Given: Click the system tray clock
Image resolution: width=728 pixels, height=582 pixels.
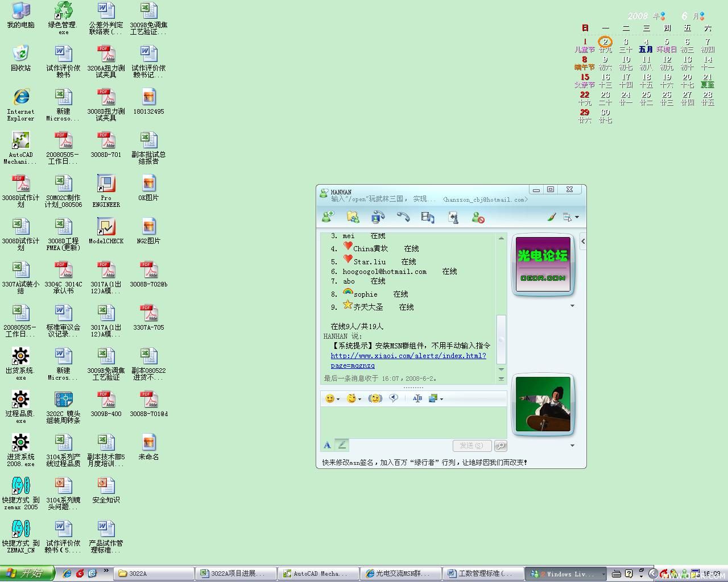Looking at the screenshot, I should [x=712, y=573].
